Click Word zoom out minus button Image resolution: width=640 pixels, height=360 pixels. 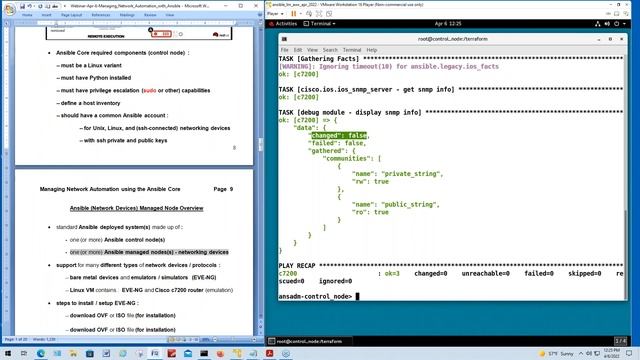point(215,340)
